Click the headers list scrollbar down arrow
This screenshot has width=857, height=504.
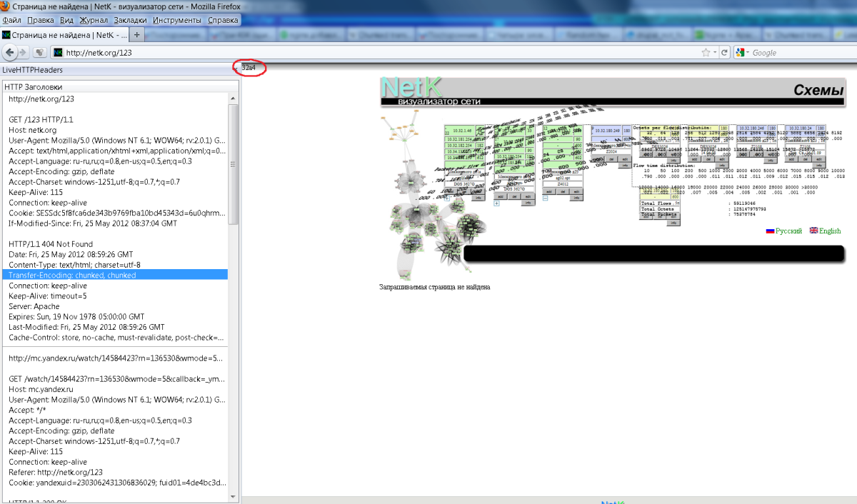(x=234, y=495)
